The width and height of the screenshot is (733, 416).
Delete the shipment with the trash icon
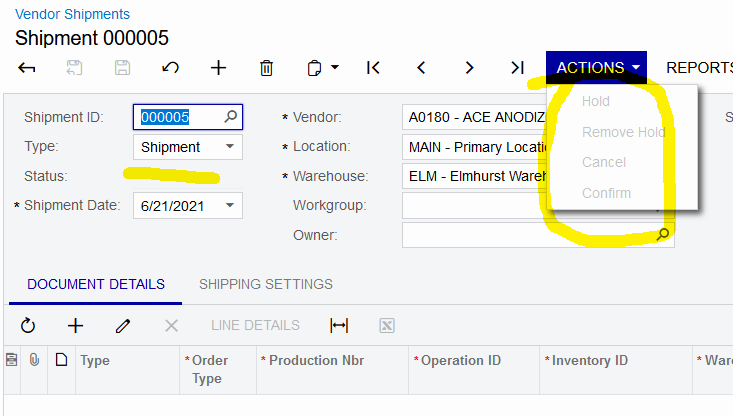coord(266,68)
